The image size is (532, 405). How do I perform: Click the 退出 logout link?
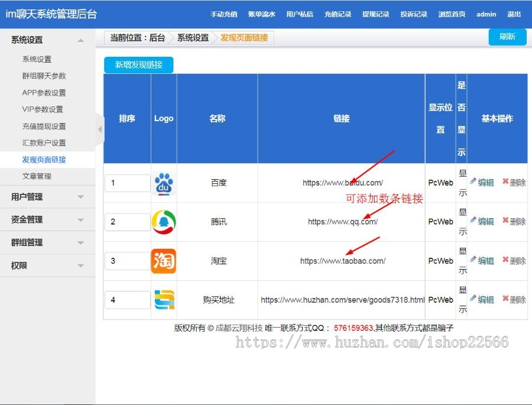514,14
